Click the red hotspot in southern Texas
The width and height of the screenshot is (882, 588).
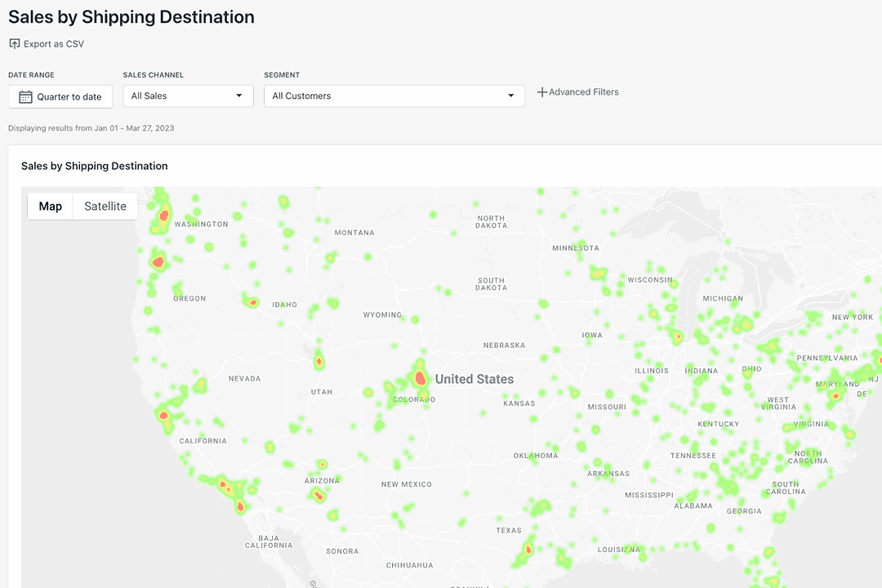tap(528, 549)
